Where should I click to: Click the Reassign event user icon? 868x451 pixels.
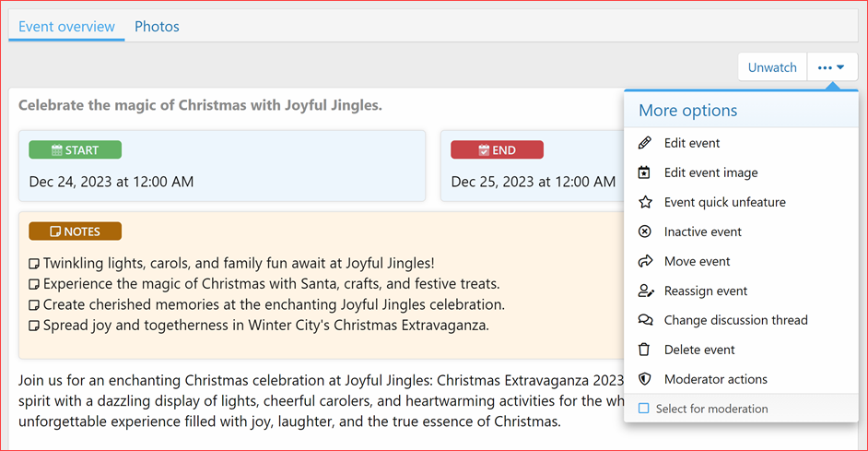(645, 291)
